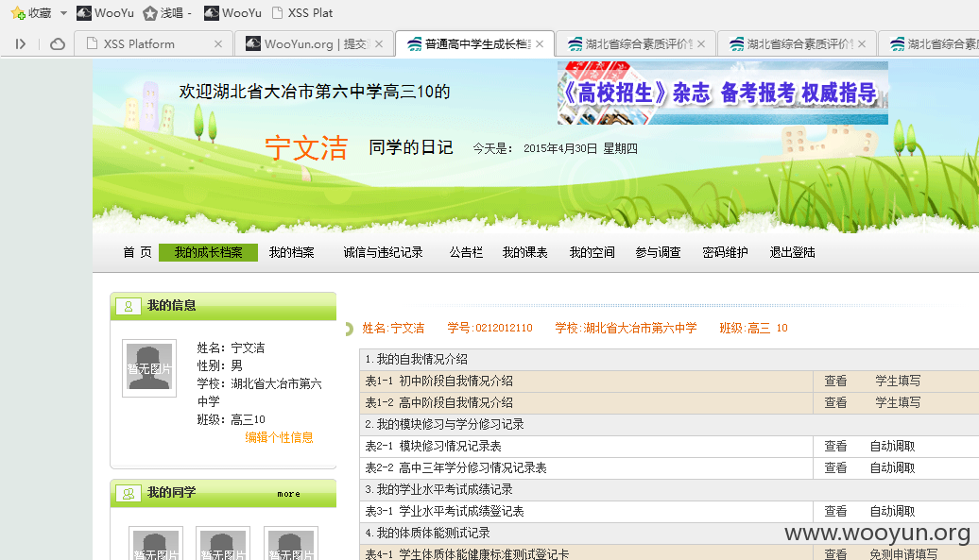Click 查看 for 表3-1 学业水平考试成绩登记表
979x560 pixels.
click(x=835, y=511)
